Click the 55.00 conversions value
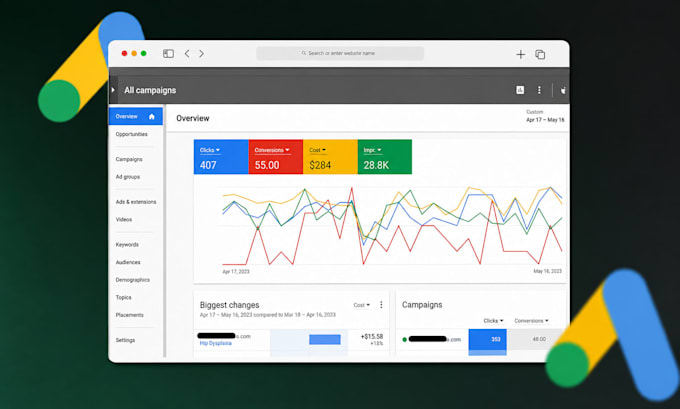This screenshot has width=680, height=409. point(267,165)
